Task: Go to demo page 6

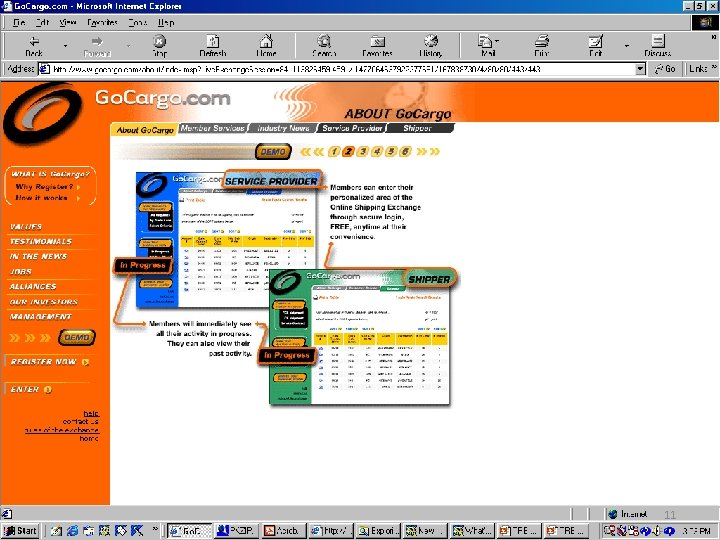Action: coord(405,152)
